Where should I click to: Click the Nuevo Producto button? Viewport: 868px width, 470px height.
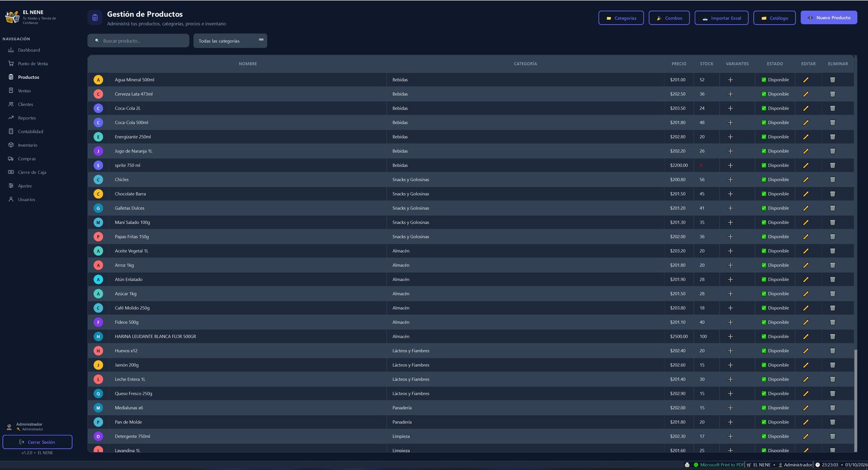coord(829,17)
